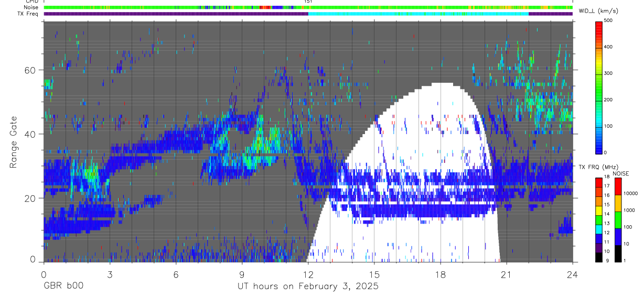Click the 20 tick on Range Gate axis
Image resolution: width=644 pixels, height=297 pixels.
[30, 198]
